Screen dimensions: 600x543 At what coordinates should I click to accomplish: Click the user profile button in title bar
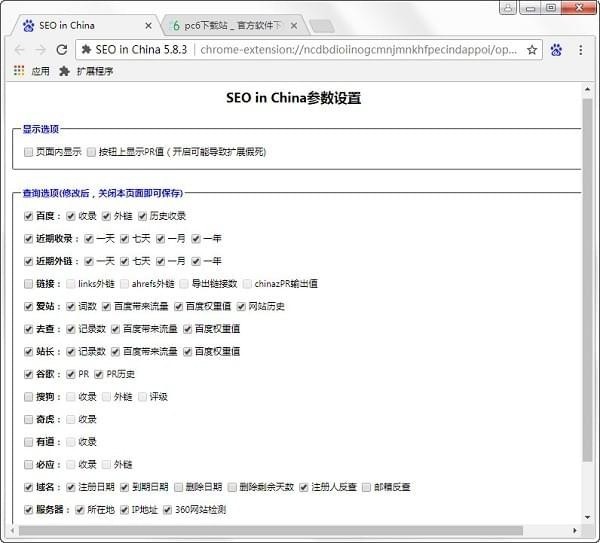tap(508, 8)
